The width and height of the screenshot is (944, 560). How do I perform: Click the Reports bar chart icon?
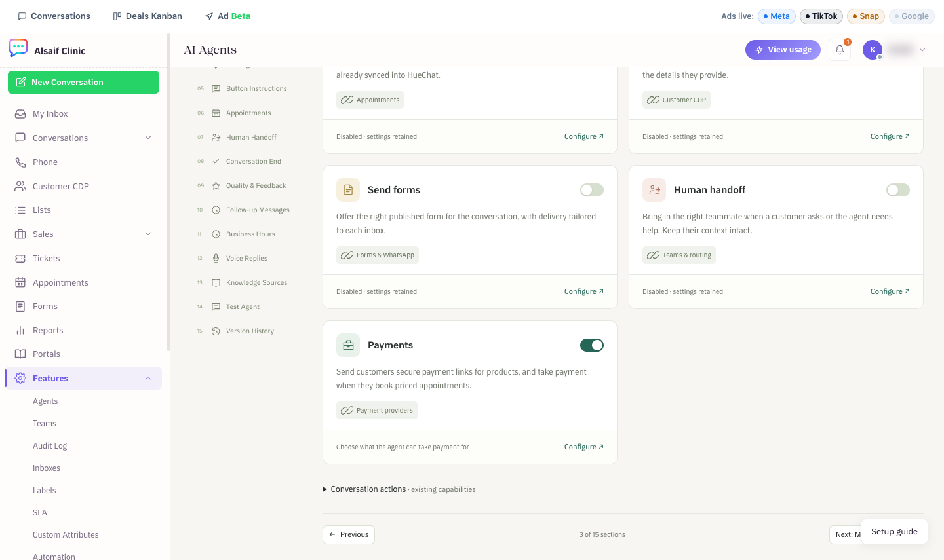tap(20, 331)
